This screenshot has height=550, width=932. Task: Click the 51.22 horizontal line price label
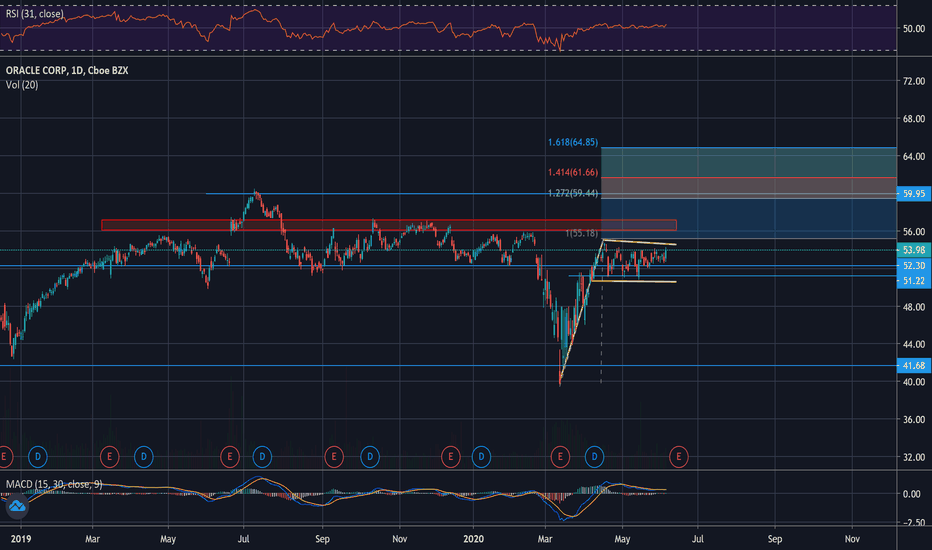914,281
